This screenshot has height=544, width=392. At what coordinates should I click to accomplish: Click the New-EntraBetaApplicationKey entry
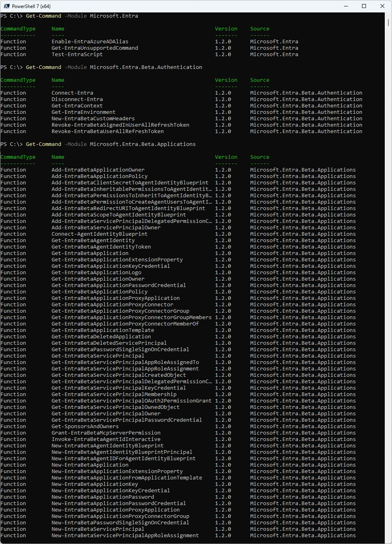pyautogui.click(x=94, y=484)
